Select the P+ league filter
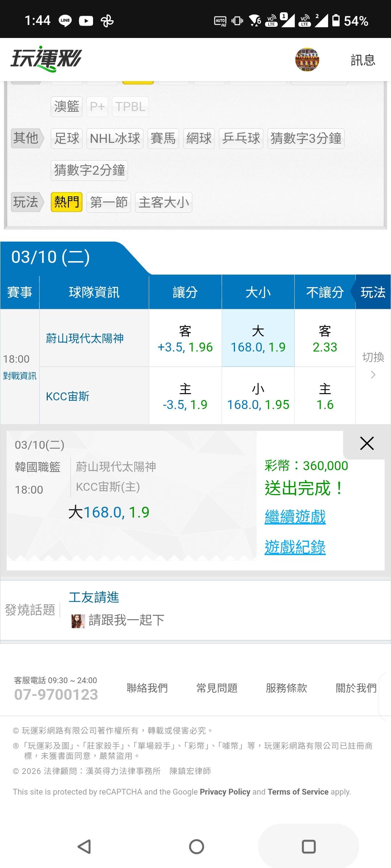 (97, 107)
